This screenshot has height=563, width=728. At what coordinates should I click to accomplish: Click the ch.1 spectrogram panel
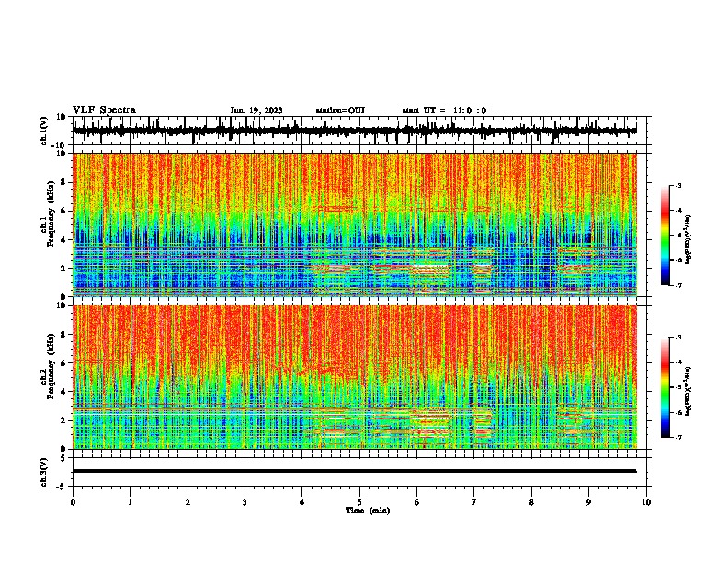[354, 224]
